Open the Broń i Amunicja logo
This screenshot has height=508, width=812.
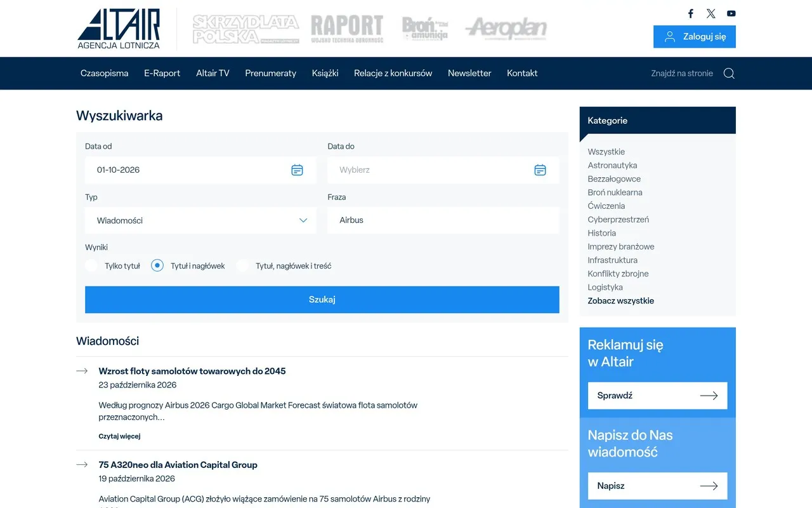point(425,29)
